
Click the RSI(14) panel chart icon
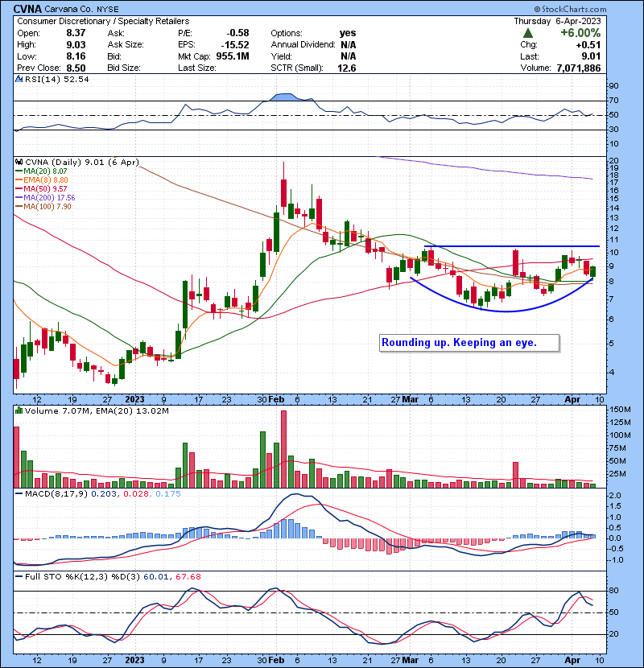point(19,79)
